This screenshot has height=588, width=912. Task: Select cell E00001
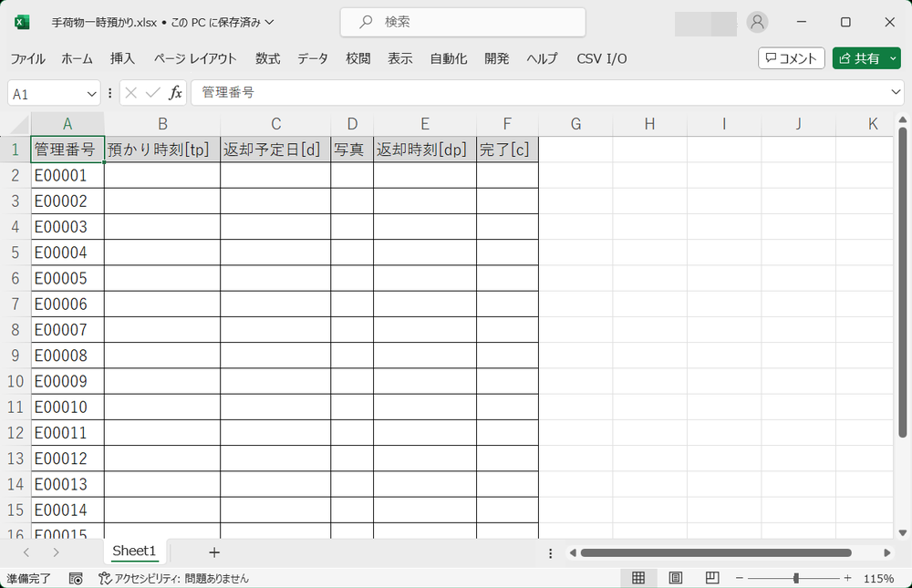[x=67, y=175]
